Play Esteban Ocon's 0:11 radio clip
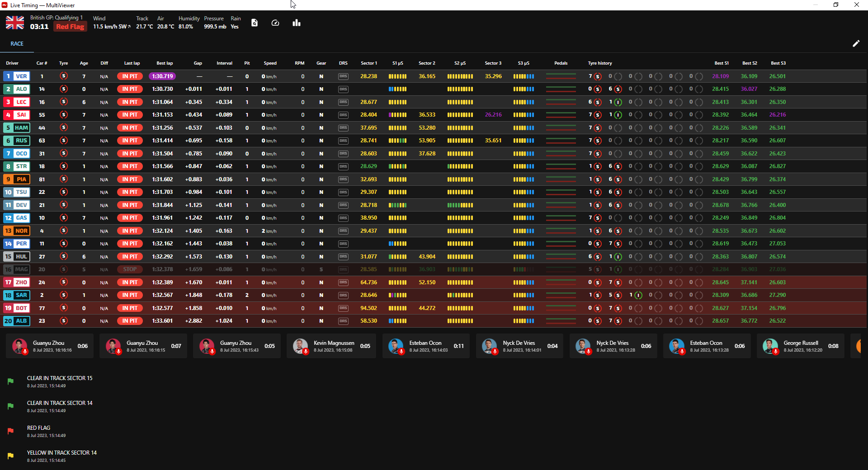 (396, 346)
